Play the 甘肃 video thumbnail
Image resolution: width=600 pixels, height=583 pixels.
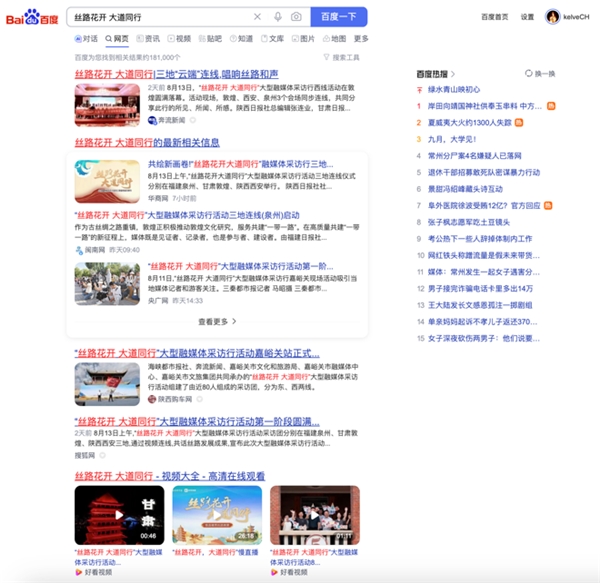(119, 516)
